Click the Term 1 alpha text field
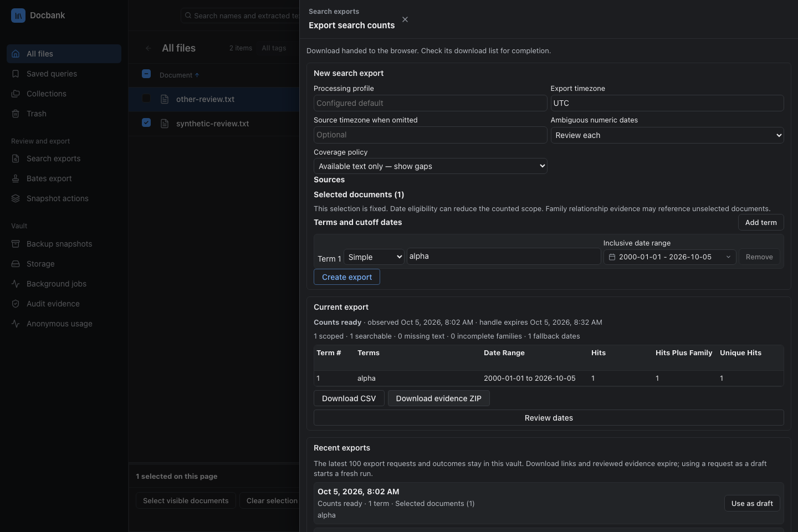The image size is (798, 532). (x=504, y=256)
